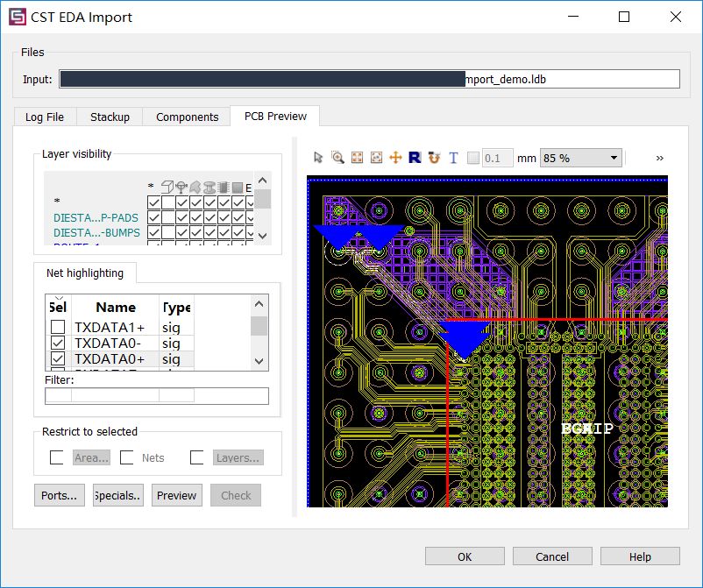This screenshot has height=588, width=703.
Task: Activate the zoom magnifier tool
Action: (x=337, y=158)
